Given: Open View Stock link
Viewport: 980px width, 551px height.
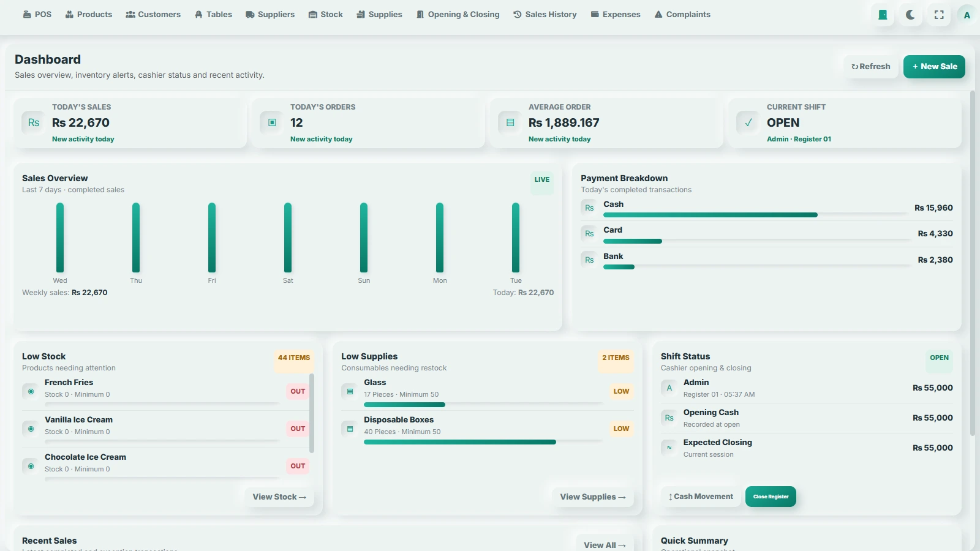Looking at the screenshot, I should pos(279,497).
